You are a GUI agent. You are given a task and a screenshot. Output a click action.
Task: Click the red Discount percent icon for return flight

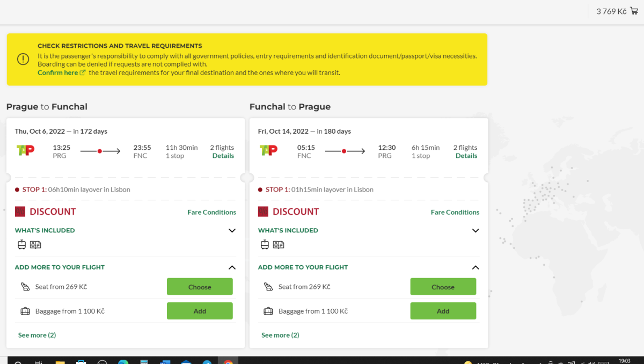pos(263,212)
